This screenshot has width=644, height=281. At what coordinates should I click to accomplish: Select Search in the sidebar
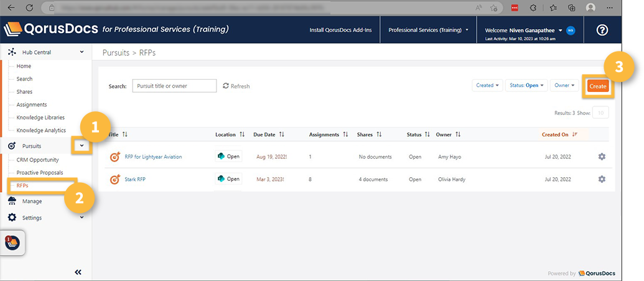pos(24,79)
